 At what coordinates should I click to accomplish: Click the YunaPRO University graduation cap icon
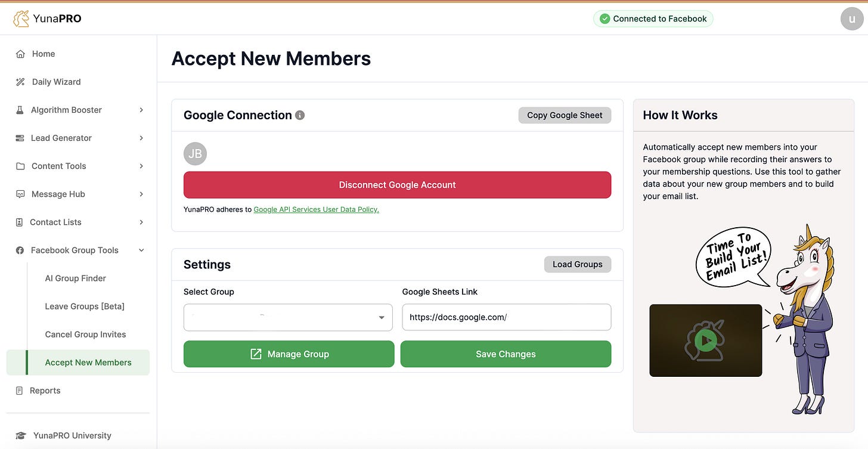click(21, 436)
